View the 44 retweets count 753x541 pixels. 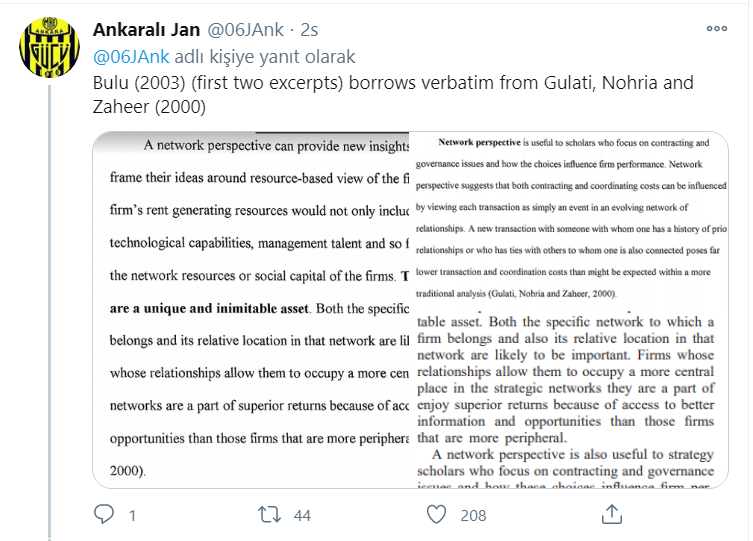click(x=302, y=515)
